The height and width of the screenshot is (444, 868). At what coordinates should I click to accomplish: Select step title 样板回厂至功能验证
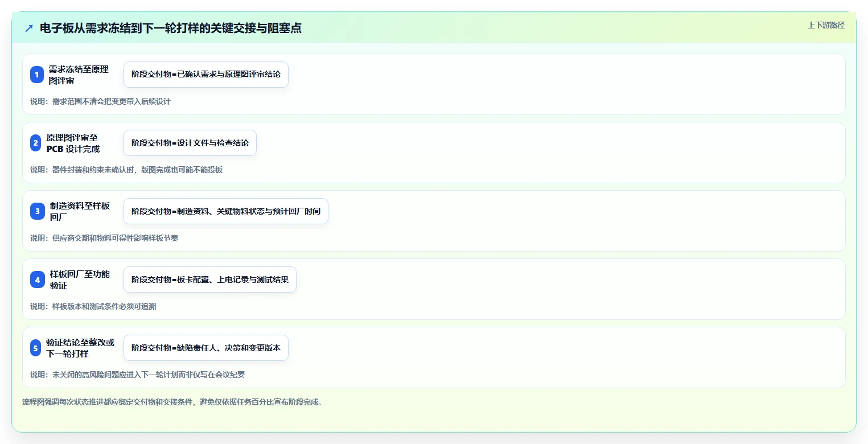coord(80,279)
